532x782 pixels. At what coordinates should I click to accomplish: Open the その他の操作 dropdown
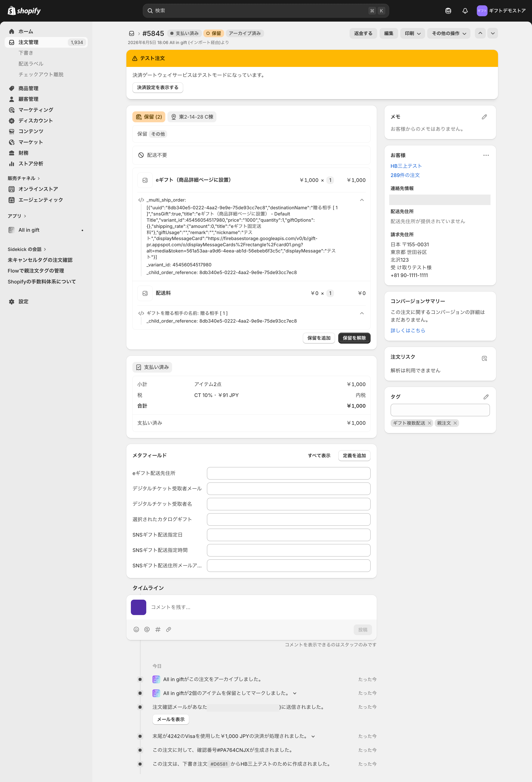449,33
